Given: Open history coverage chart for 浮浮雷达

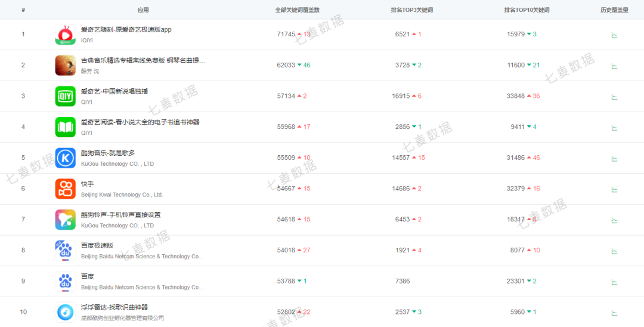Looking at the screenshot, I should (614, 313).
